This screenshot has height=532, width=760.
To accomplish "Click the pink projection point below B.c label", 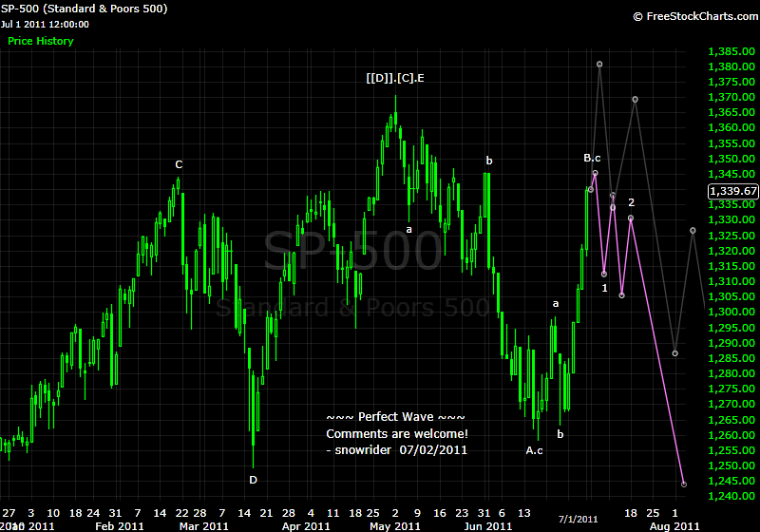I will pos(596,173).
